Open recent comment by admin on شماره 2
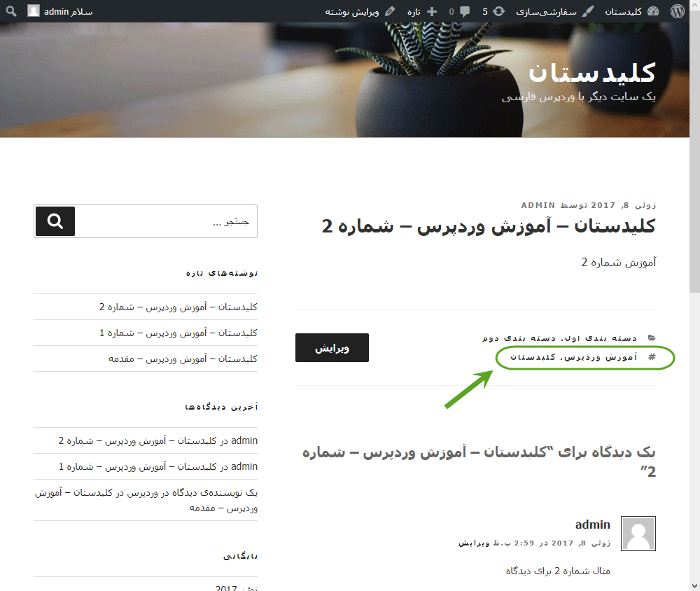 coord(136,441)
